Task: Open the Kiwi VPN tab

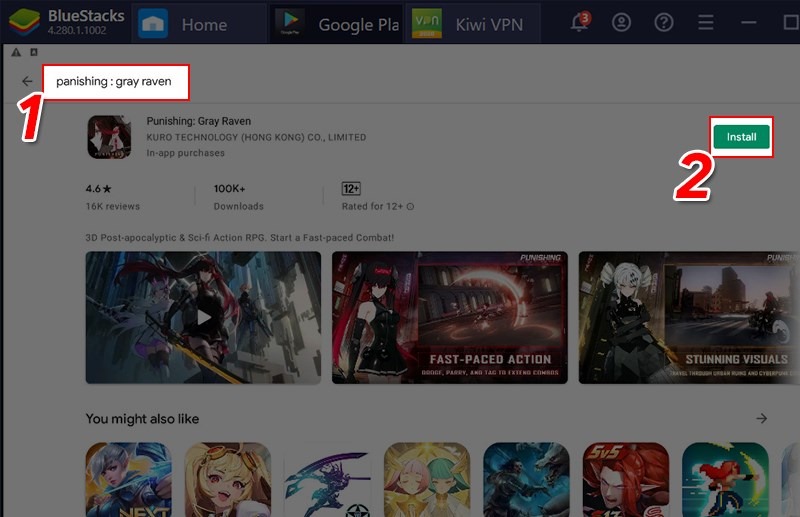Action: tap(473, 23)
